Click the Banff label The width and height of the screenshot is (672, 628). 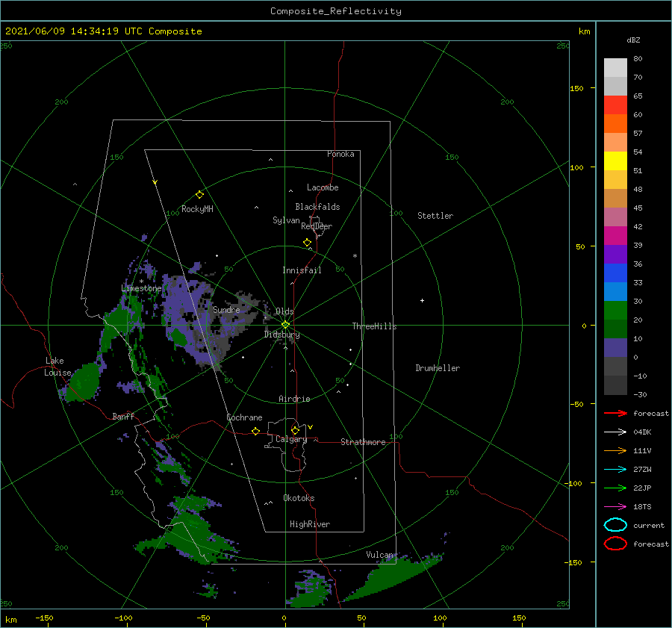click(x=123, y=416)
